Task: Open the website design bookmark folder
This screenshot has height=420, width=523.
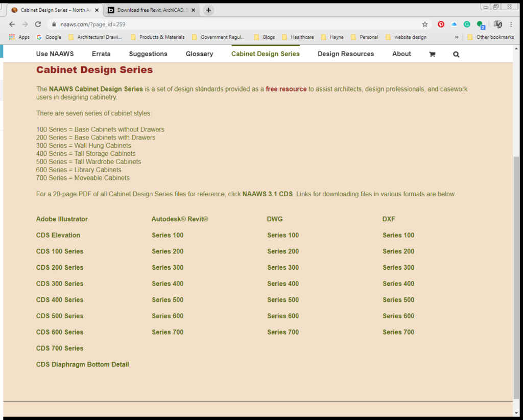Action: 406,37
